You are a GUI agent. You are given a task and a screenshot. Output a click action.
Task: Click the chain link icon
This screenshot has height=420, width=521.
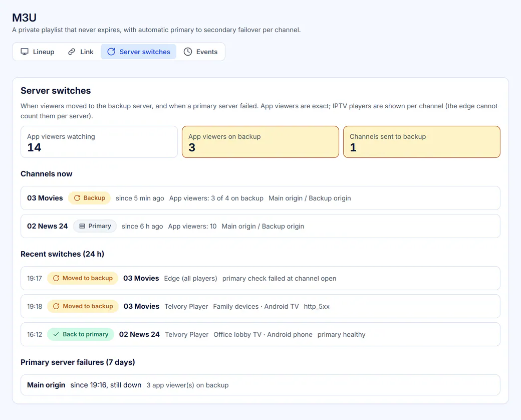[x=72, y=52]
